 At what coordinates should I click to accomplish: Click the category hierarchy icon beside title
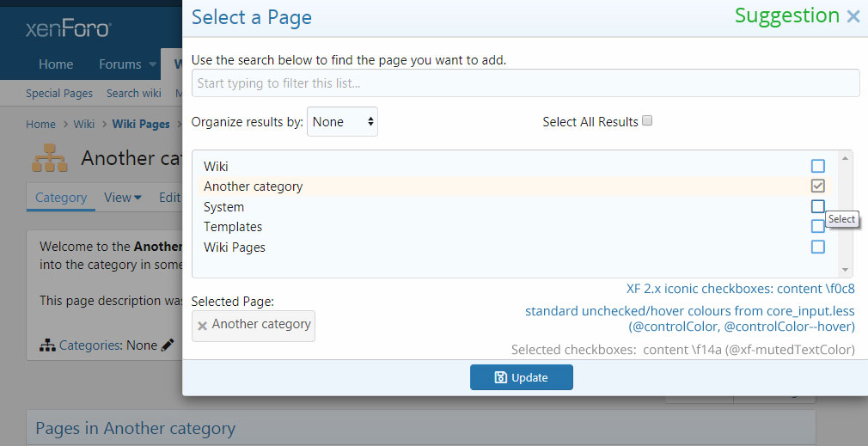coord(50,158)
